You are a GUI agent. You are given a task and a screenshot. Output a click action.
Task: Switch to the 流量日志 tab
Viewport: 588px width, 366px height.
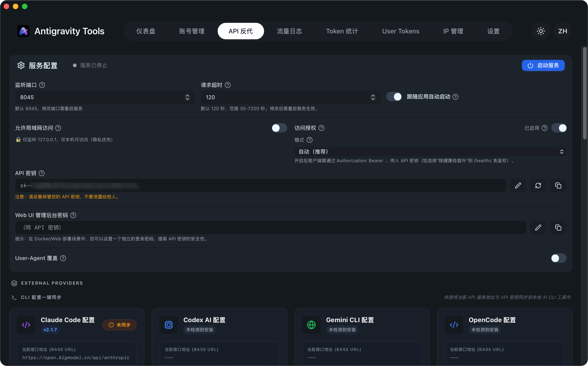tap(289, 31)
